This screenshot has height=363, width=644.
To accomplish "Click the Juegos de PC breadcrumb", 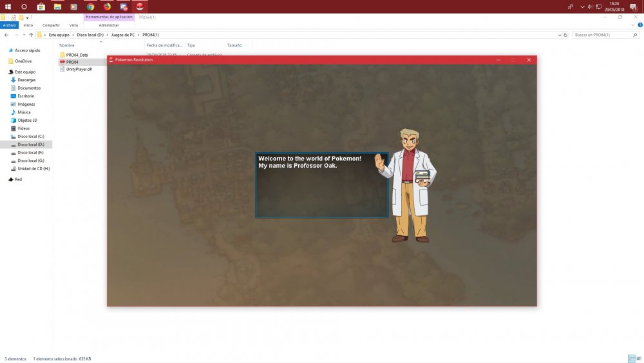I will 123,35.
